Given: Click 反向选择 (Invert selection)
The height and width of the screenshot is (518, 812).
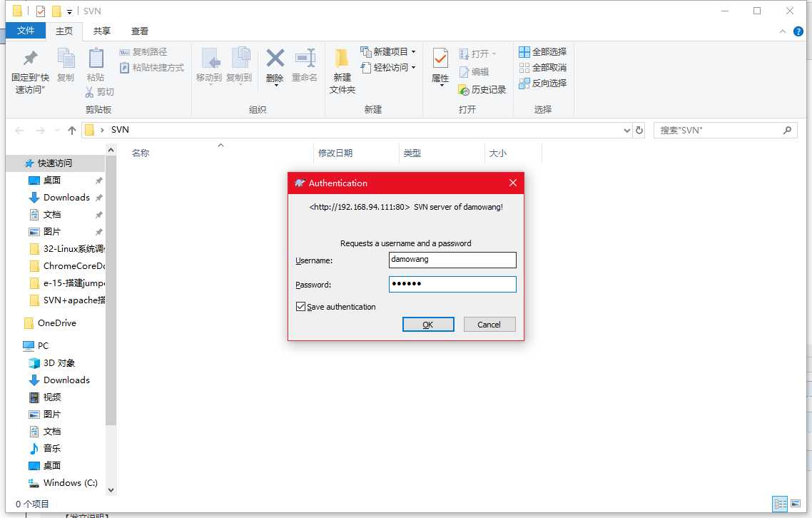Looking at the screenshot, I should click(543, 83).
